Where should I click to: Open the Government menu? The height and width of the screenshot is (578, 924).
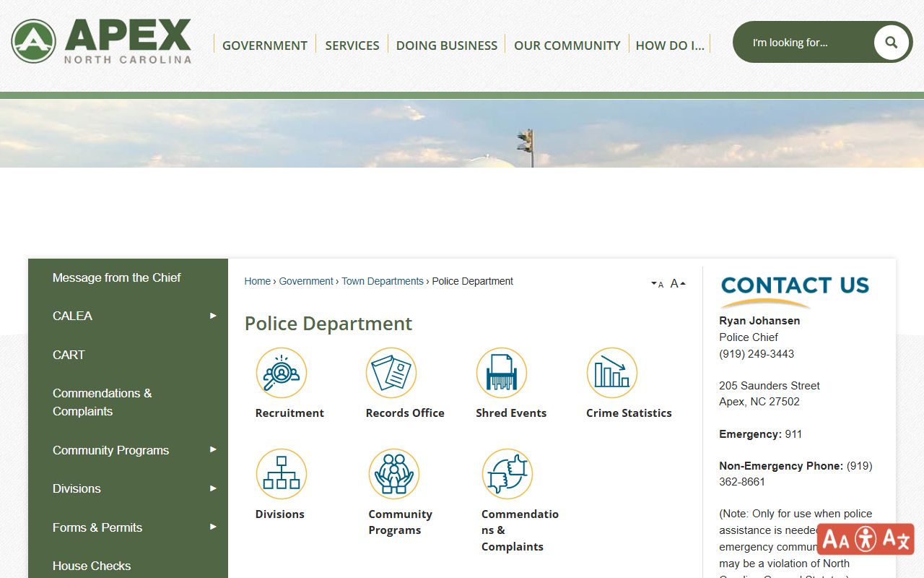265,45
